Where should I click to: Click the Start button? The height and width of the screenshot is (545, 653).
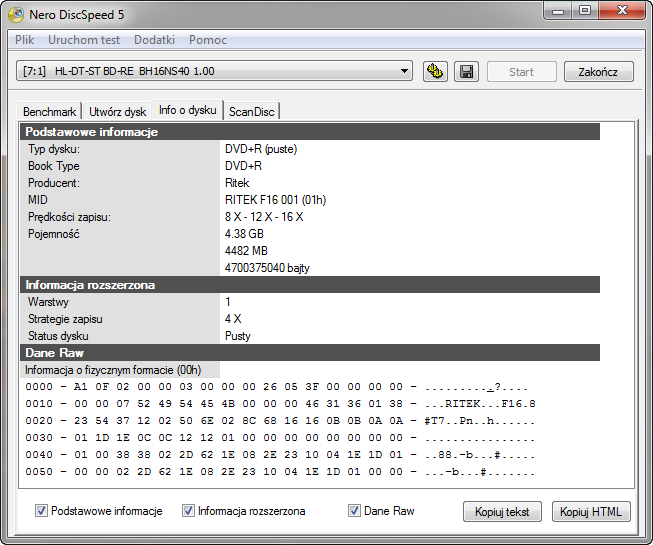point(521,72)
